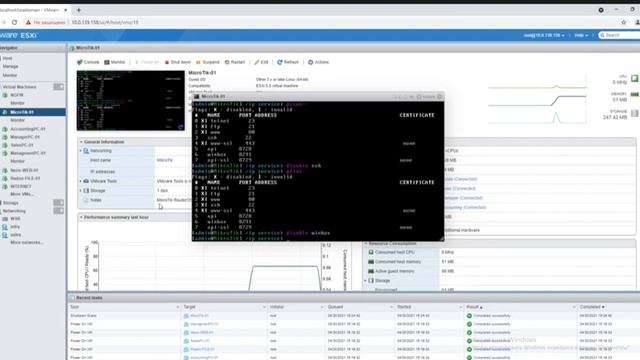Image resolution: width=640 pixels, height=360 pixels.
Task: Select MicroTik-01 in navigator tree
Action: [22, 112]
